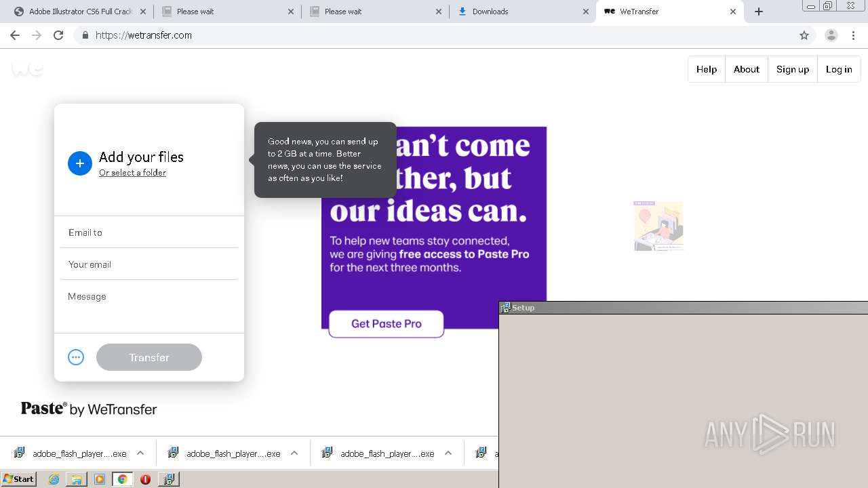Viewport: 868px width, 488px height.
Task: Click the greyed Transfer button
Action: coord(149,357)
